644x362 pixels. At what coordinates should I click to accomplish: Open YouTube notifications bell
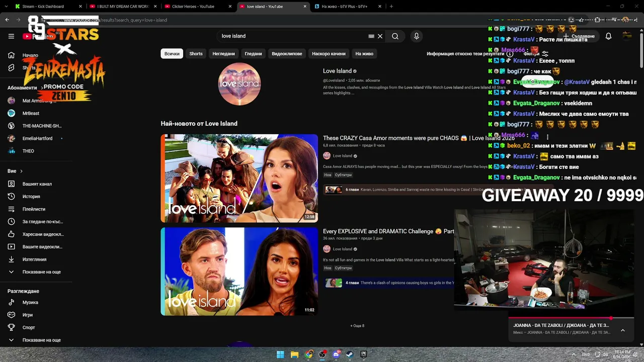(x=608, y=36)
